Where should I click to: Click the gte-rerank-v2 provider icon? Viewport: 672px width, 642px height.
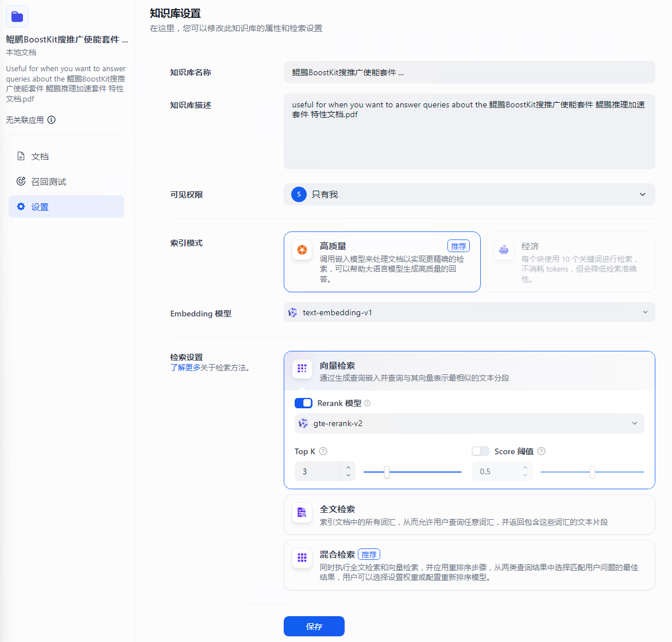tap(303, 423)
